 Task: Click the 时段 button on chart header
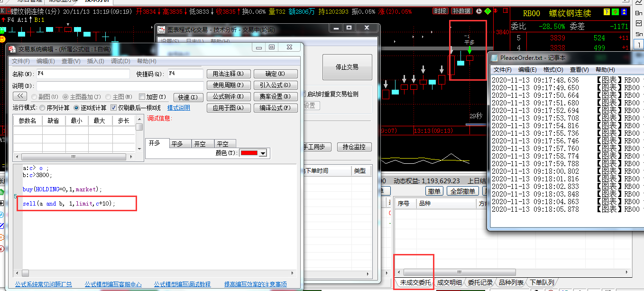coord(440,11)
